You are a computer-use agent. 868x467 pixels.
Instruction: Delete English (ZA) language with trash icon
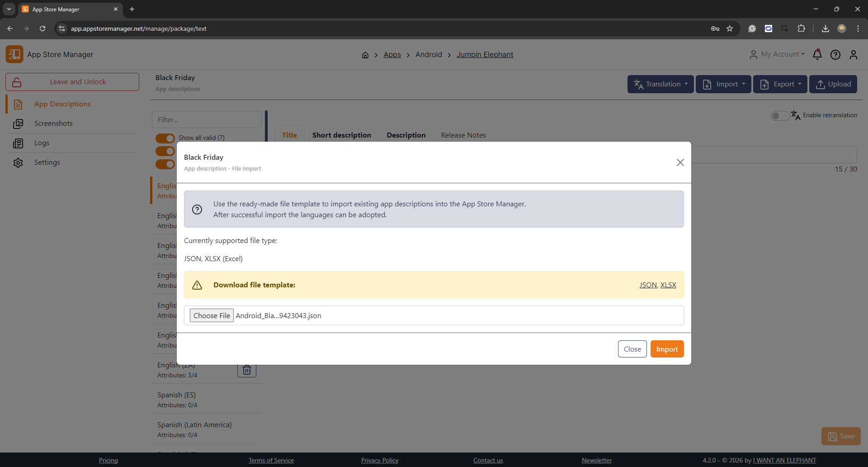pyautogui.click(x=247, y=370)
